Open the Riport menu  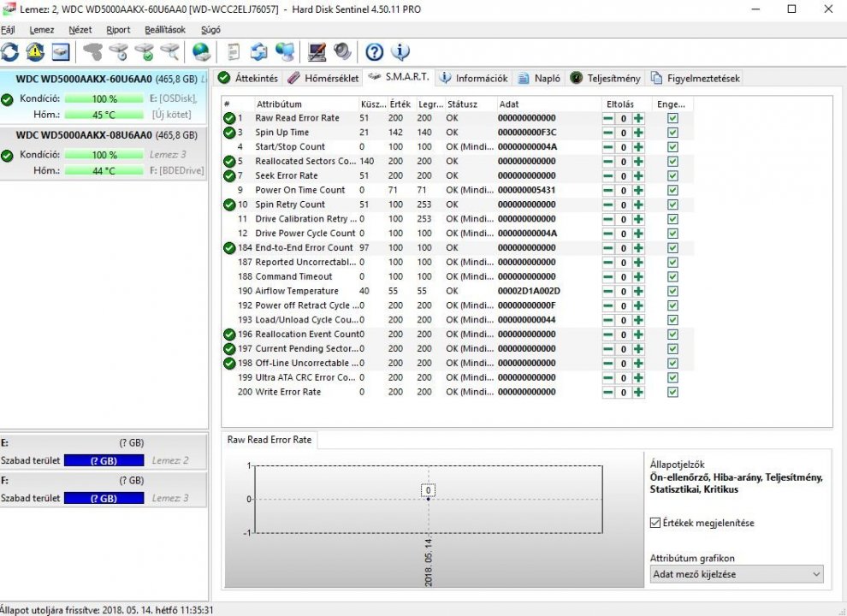pyautogui.click(x=118, y=30)
